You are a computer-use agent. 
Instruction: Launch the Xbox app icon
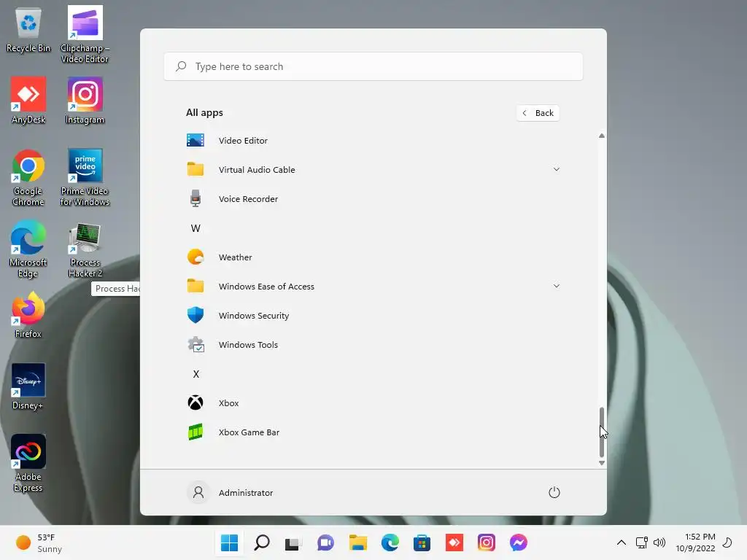pyautogui.click(x=196, y=402)
